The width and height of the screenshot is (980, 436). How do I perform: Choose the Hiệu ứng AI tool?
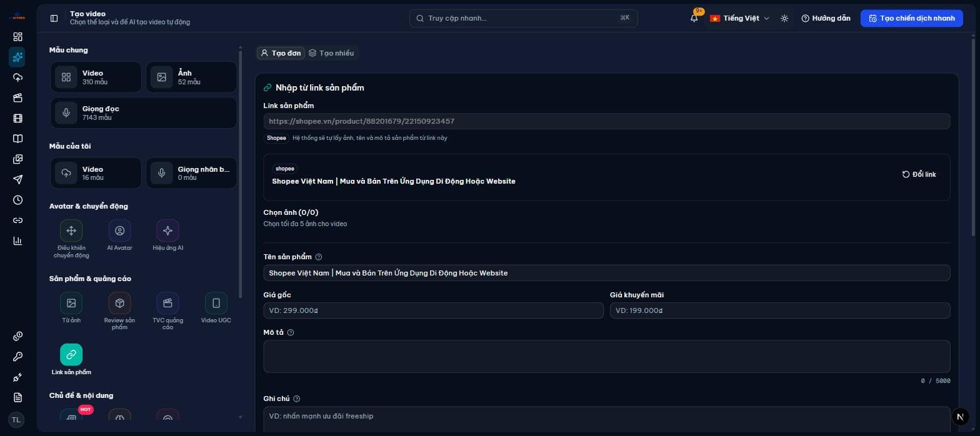click(x=167, y=235)
